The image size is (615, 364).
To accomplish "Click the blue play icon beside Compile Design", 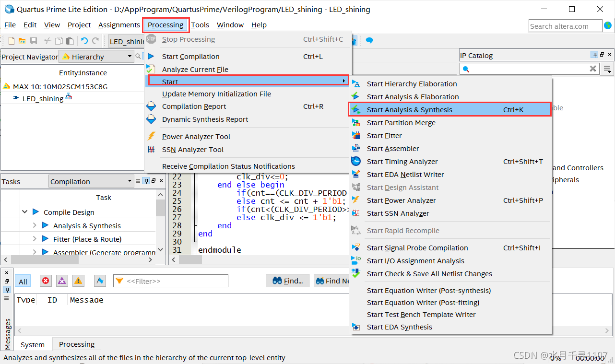I will [35, 211].
